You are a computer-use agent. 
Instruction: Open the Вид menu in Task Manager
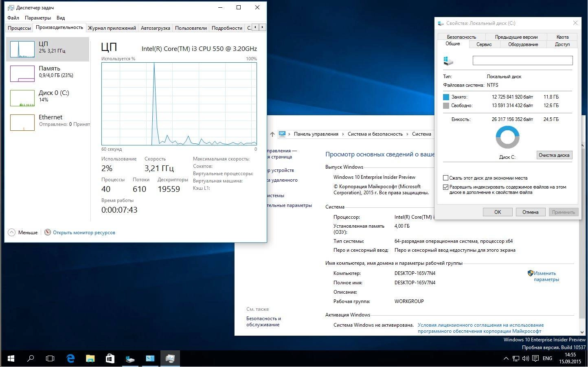61,18
